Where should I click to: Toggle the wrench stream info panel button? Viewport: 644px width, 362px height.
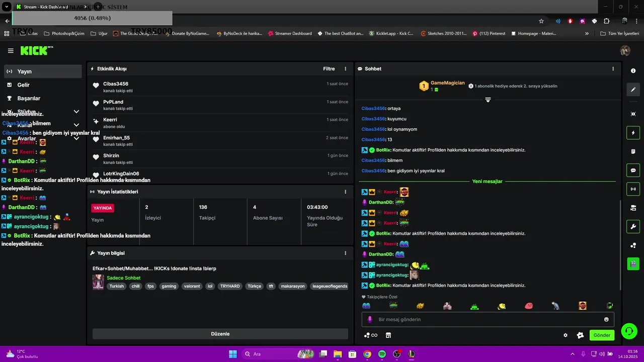pyautogui.click(x=633, y=226)
